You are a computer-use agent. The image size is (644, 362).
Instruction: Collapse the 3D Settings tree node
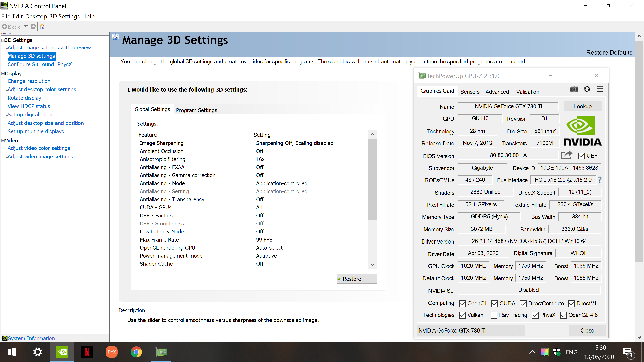pos(3,40)
